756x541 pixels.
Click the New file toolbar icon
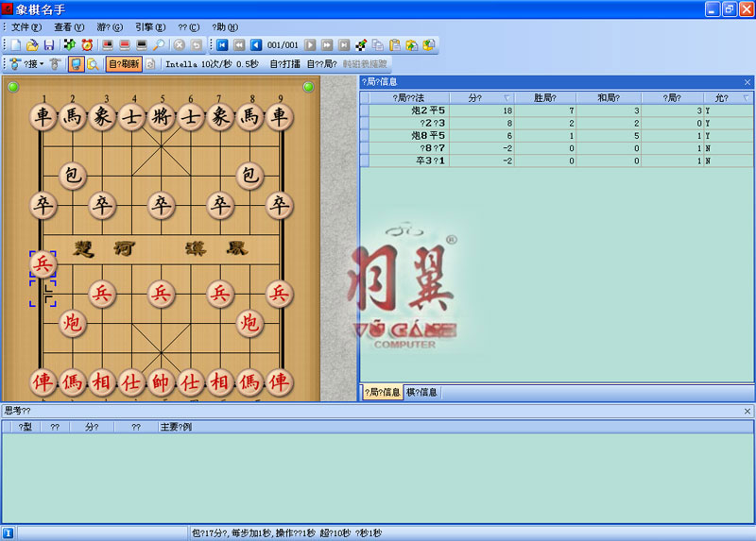16,45
